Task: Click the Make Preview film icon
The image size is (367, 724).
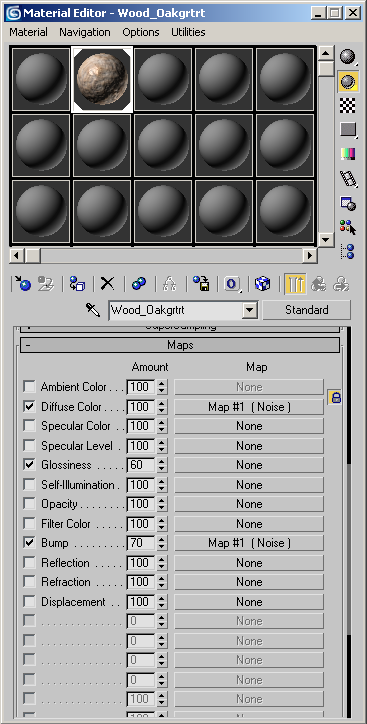Action: point(349,179)
